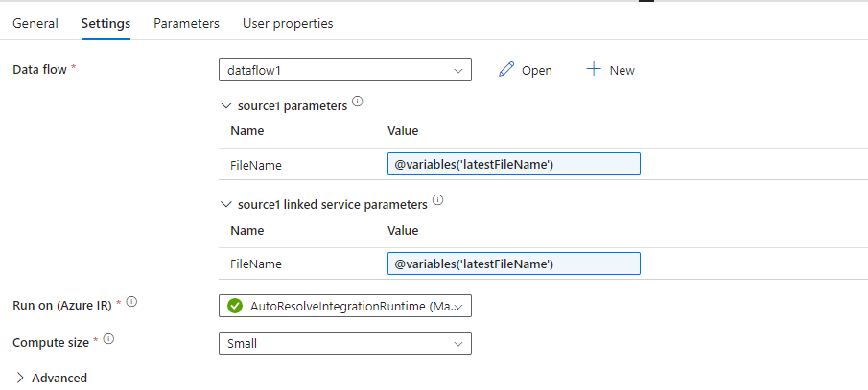This screenshot has height=390, width=868.
Task: Click the plus New icon
Action: point(594,70)
